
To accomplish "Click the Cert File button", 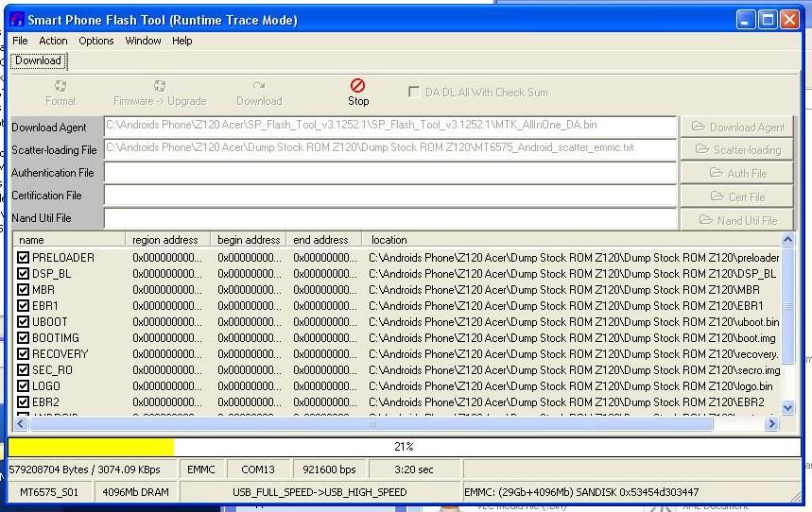I will pyautogui.click(x=737, y=196).
